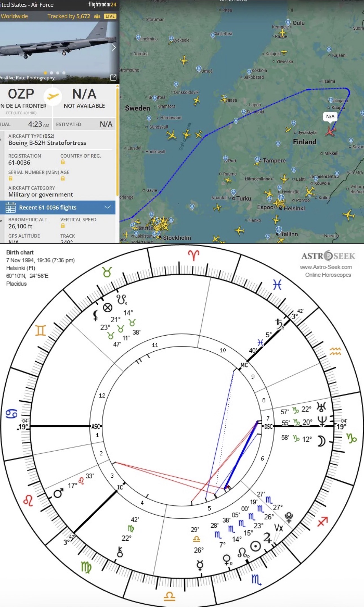Click the Pluto planet glyph
The height and width of the screenshot is (607, 364).
tap(289, 517)
